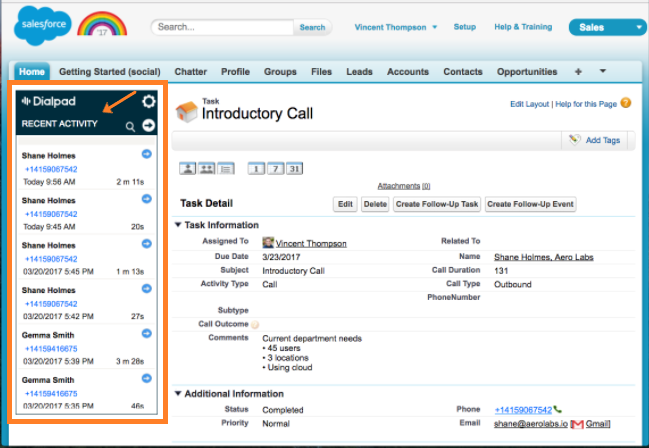The width and height of the screenshot is (649, 448).
Task: Open the Setup link
Action: [464, 27]
